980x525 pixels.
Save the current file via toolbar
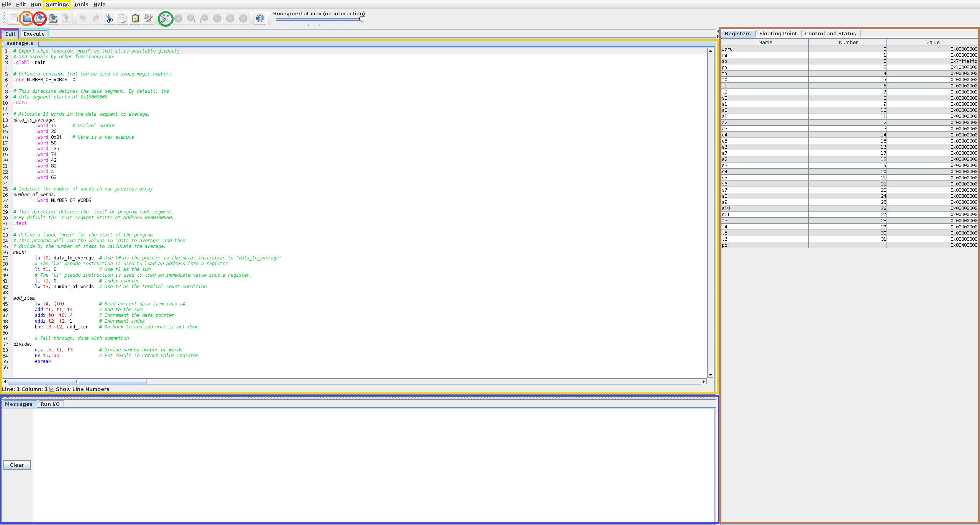pos(39,18)
